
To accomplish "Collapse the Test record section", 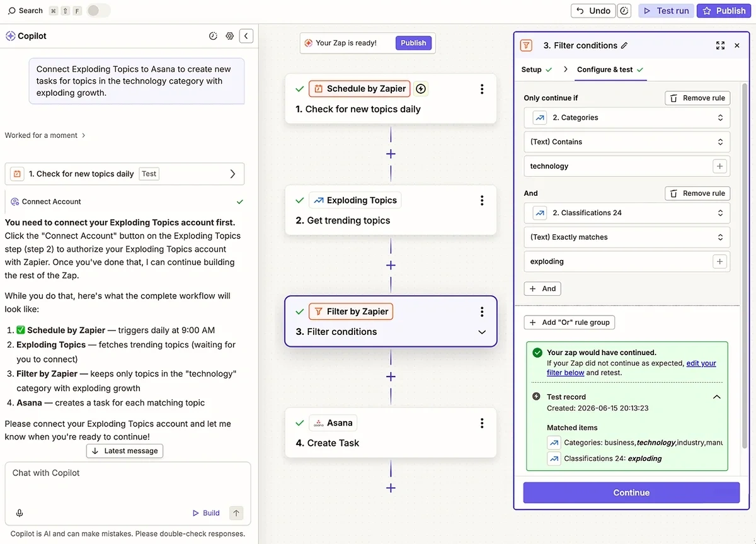I will click(716, 397).
